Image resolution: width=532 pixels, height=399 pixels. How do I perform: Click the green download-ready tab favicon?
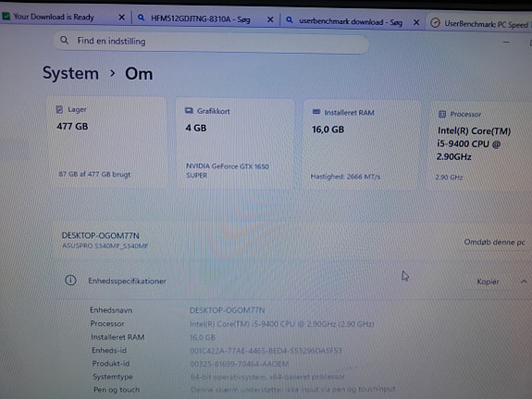pyautogui.click(x=6, y=16)
